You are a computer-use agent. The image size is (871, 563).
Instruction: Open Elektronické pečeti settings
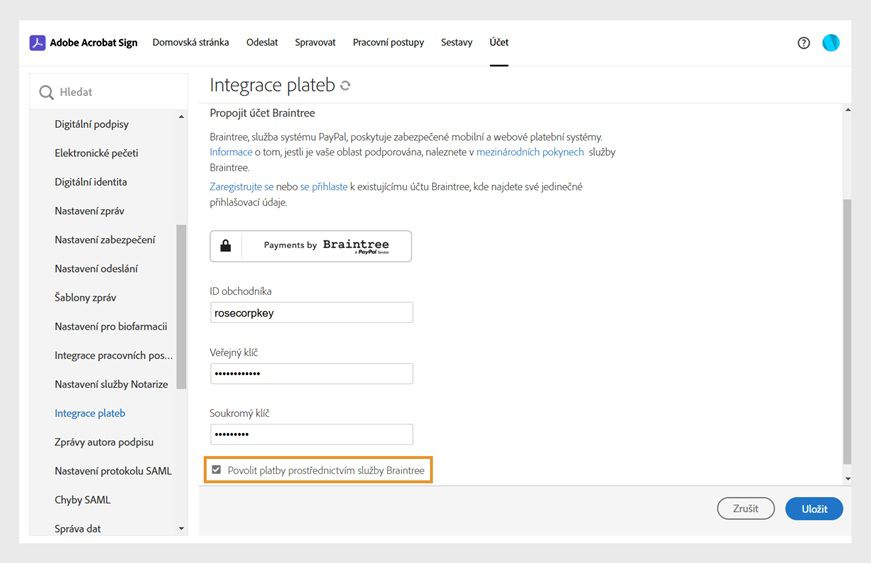[x=96, y=153]
